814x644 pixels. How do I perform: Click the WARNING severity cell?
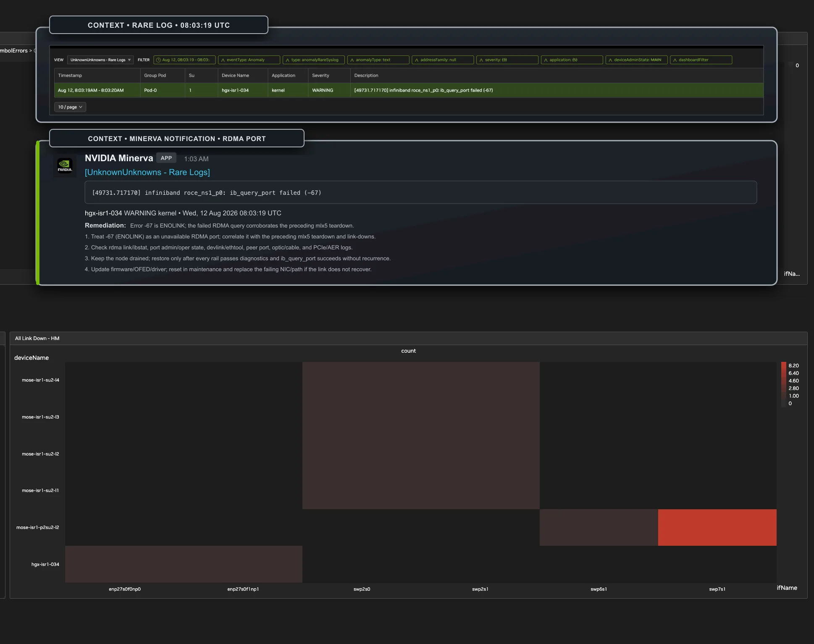[x=329, y=90]
